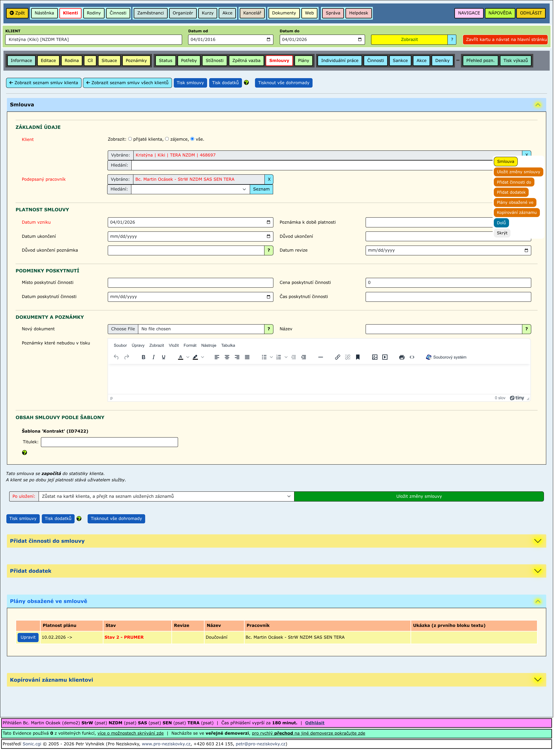Insert a hyperlink in notes editor

point(338,357)
